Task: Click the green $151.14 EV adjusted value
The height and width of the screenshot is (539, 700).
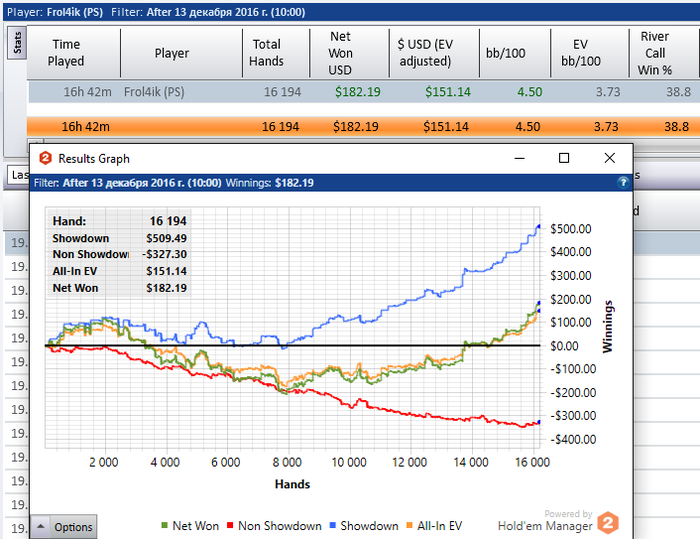Action: tap(448, 92)
